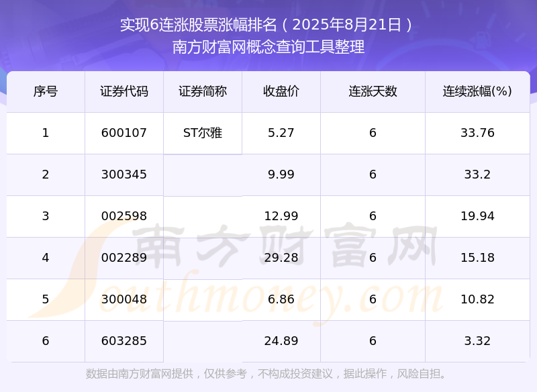Click the 证券简称 column header
Image resolution: width=537 pixels, height=392 pixels.
pos(203,91)
